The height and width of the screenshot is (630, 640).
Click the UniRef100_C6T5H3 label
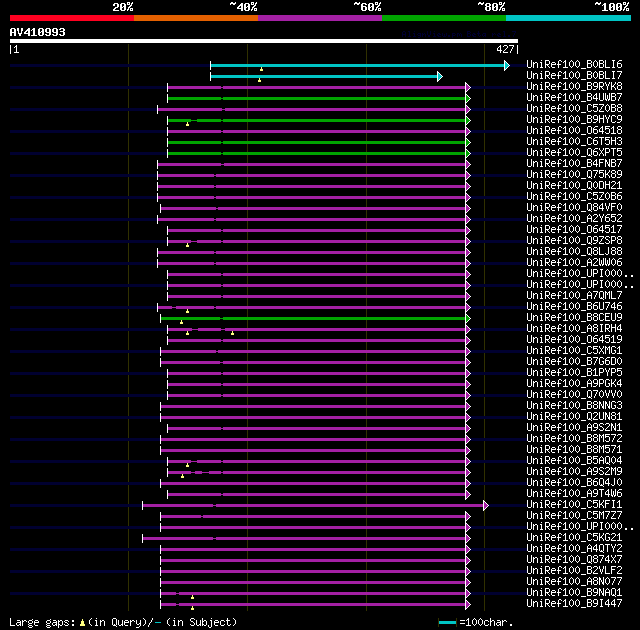pos(574,141)
